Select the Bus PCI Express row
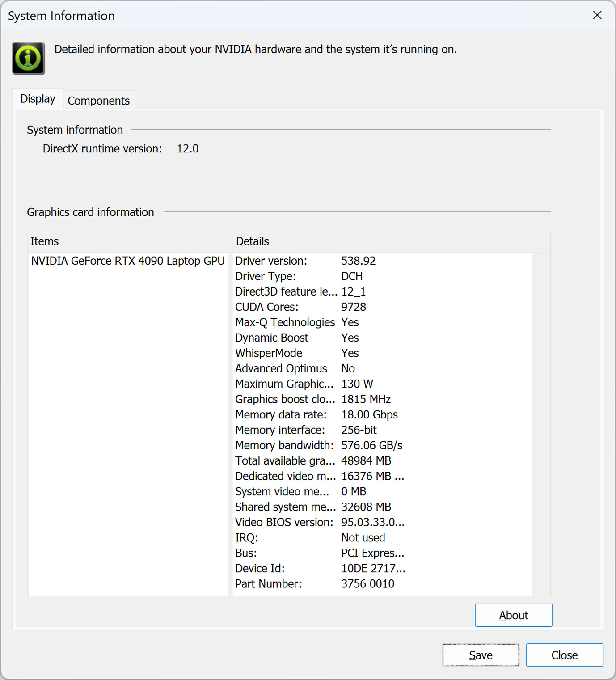This screenshot has height=680, width=616. [382, 553]
